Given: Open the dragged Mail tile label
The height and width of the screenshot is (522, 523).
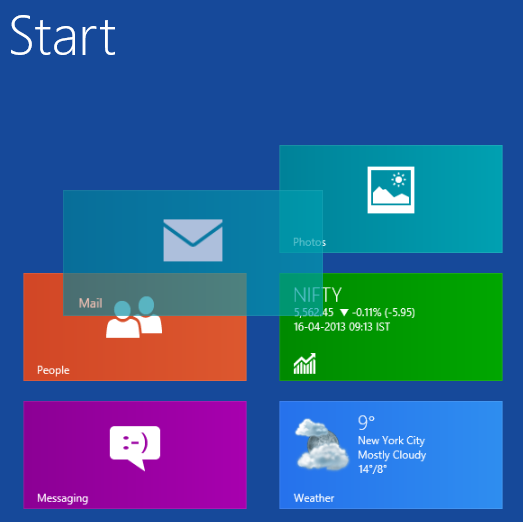Looking at the screenshot, I should click(x=90, y=303).
